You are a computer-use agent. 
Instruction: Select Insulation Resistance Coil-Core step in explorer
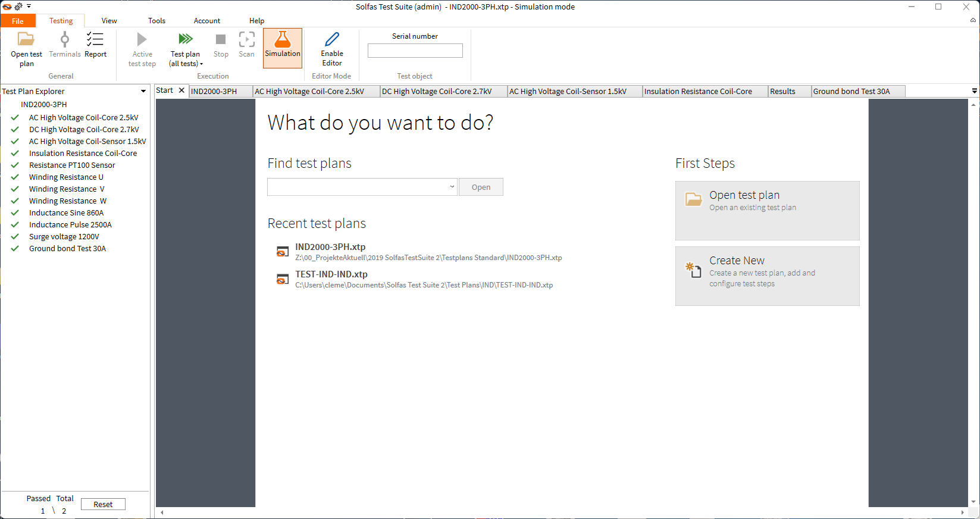(83, 153)
